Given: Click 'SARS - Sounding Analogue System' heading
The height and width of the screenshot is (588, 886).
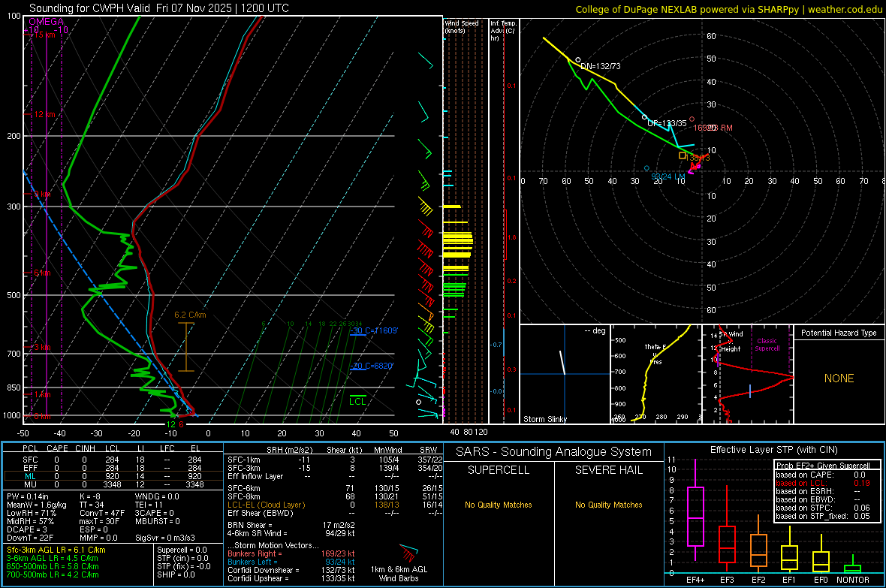Looking at the screenshot, I should pyautogui.click(x=553, y=452).
